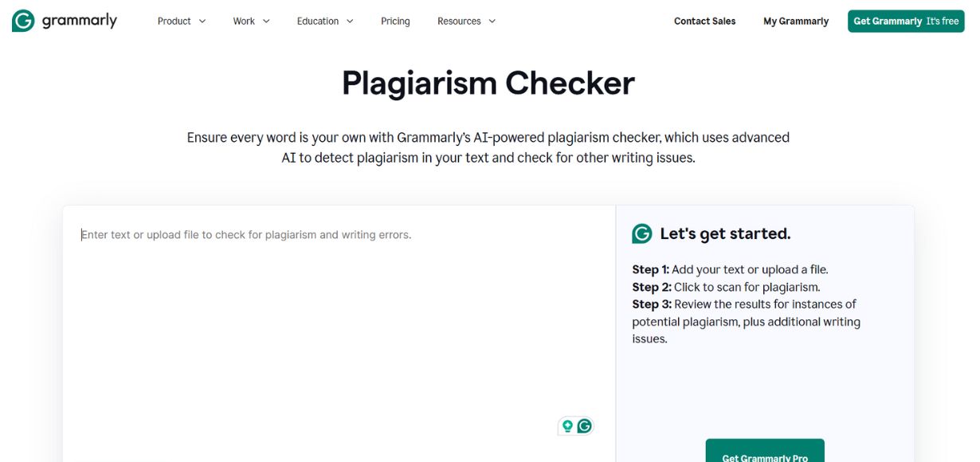Screen dimensions: 980x462
Task: Click the G icon beside "Let's get started"
Action: click(641, 233)
